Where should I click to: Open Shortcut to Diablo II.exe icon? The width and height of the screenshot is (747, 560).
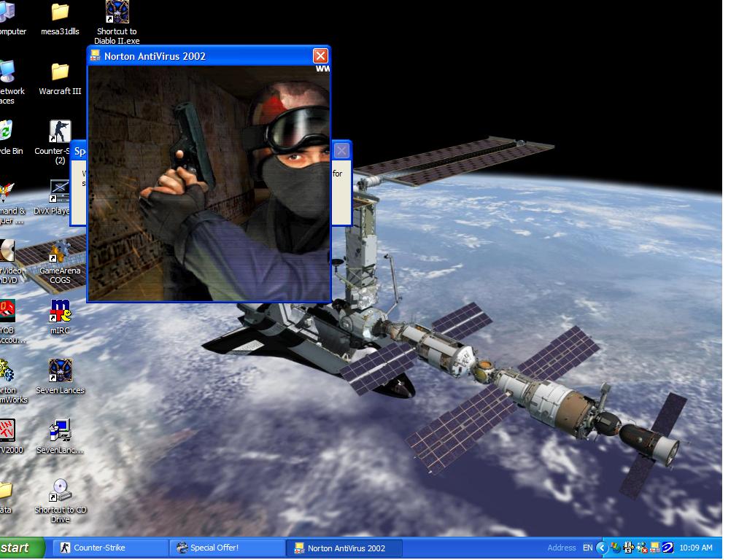117,22
